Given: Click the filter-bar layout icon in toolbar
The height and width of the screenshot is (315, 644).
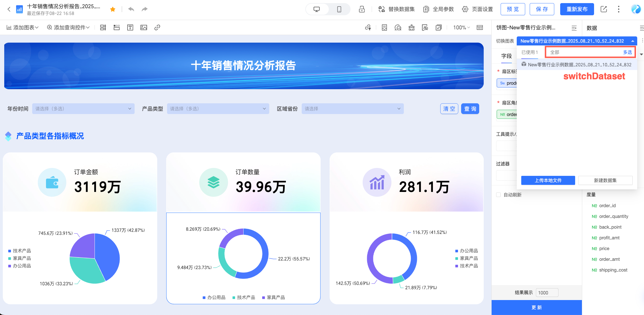Looking at the screenshot, I should point(103,27).
